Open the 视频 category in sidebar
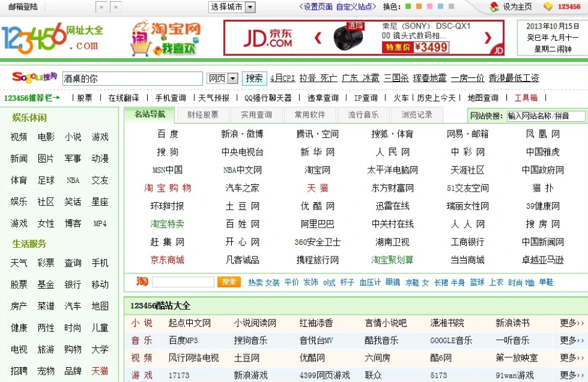 [19, 137]
